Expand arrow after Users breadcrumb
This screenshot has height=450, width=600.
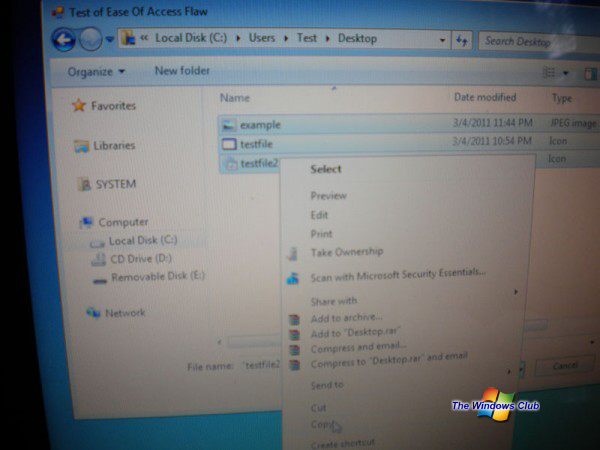[x=286, y=38]
